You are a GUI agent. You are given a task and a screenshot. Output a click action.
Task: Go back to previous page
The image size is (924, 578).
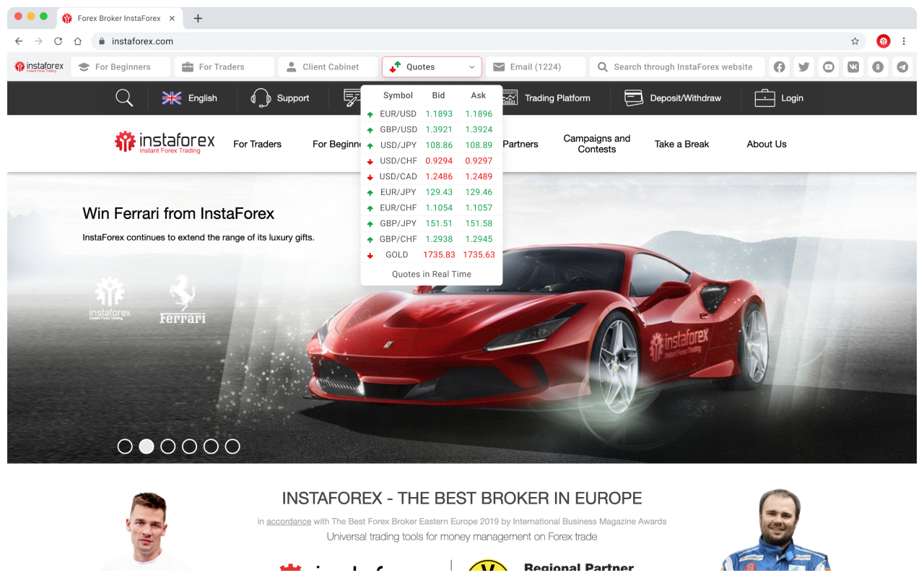click(x=19, y=41)
